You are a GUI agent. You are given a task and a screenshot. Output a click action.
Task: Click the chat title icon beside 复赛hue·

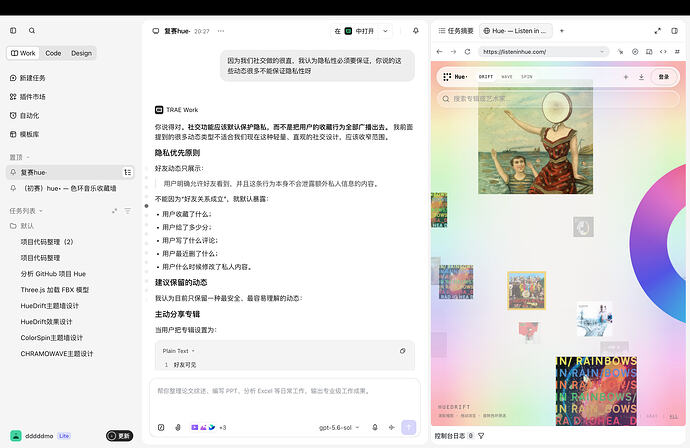click(x=156, y=31)
